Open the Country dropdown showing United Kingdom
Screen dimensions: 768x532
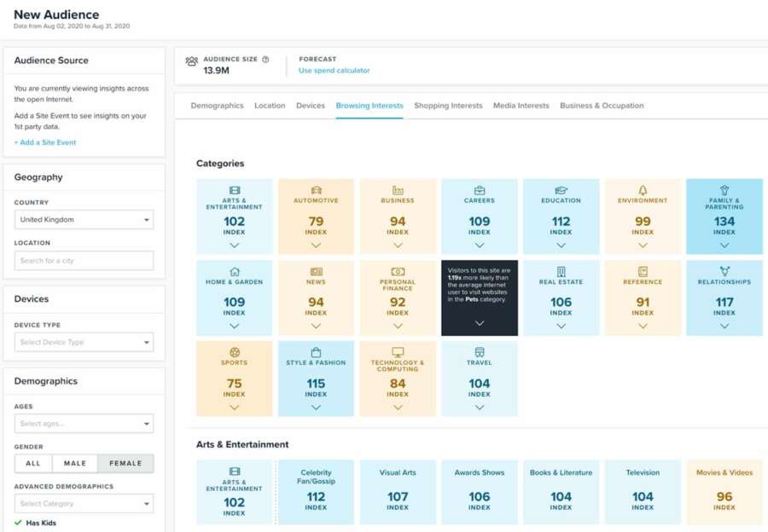pos(84,220)
